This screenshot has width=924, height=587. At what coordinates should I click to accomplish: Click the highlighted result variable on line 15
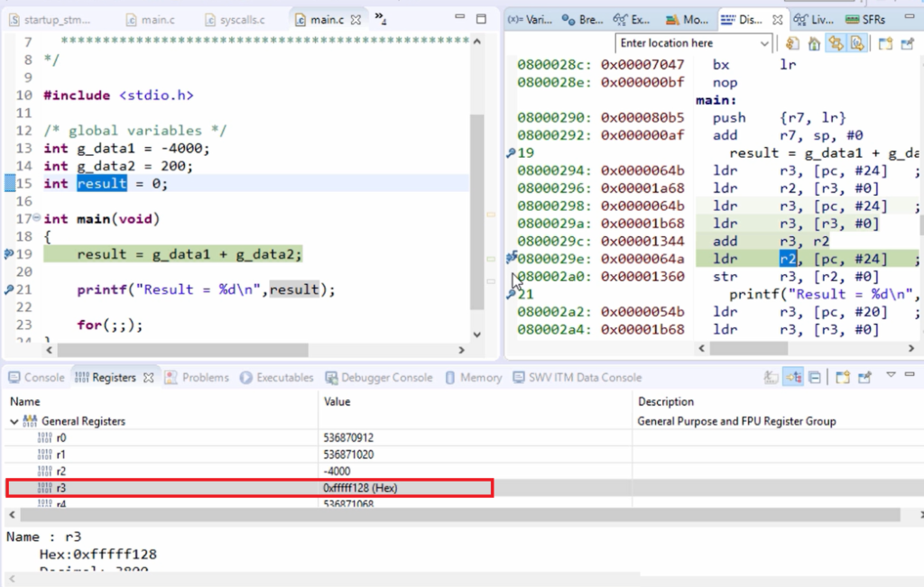pyautogui.click(x=102, y=183)
